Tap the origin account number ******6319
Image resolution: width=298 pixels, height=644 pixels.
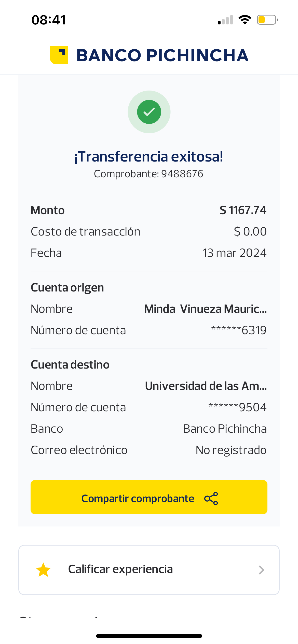pyautogui.click(x=239, y=330)
